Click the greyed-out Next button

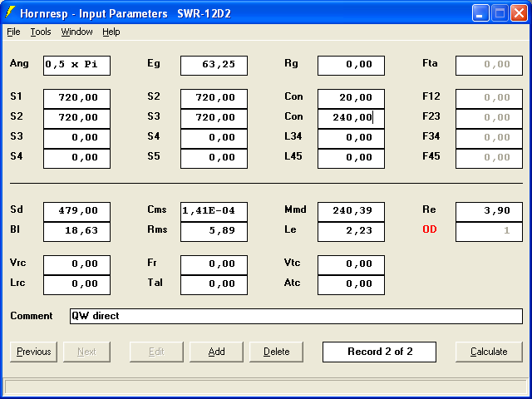pos(86,352)
